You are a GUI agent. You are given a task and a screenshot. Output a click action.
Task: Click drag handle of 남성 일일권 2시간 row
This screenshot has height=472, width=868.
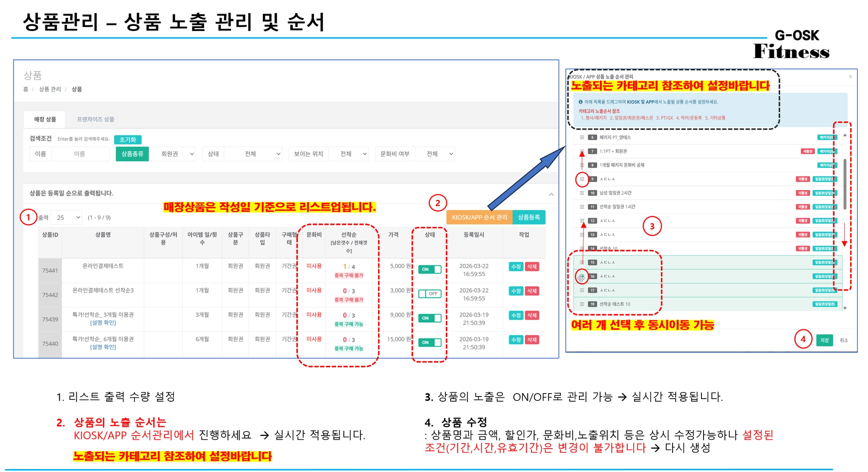click(582, 193)
